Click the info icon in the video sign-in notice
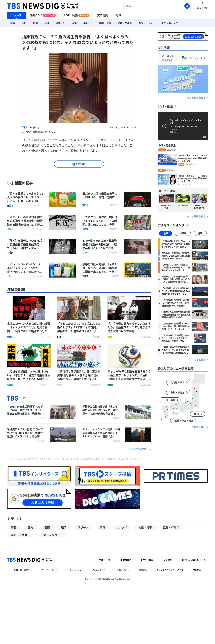Image resolution: width=215 pixels, height=644 pixels. (164, 126)
